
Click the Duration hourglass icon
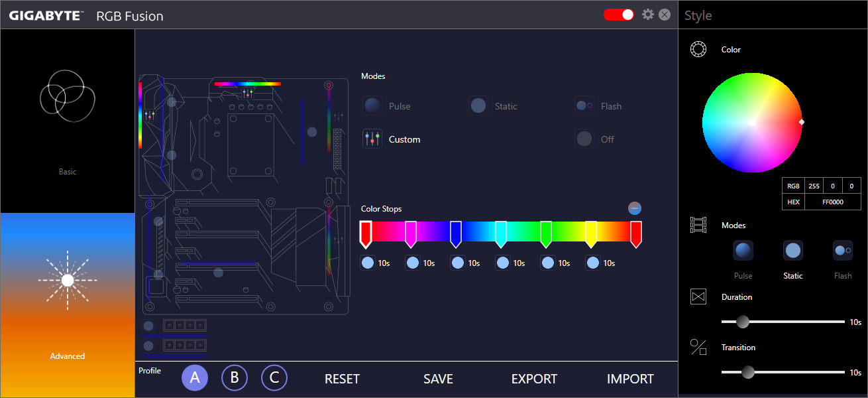pyautogui.click(x=698, y=297)
